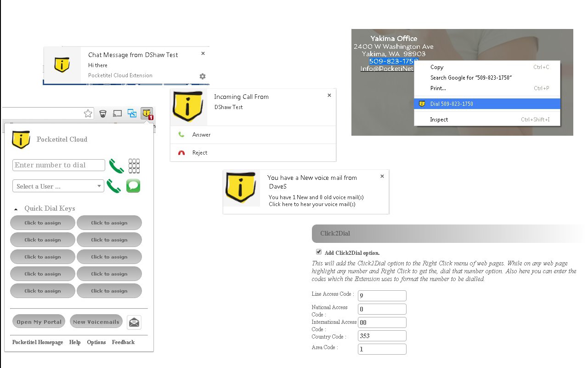Open the Select a User dropdown
Viewport: 588px width, 368px height.
58,186
